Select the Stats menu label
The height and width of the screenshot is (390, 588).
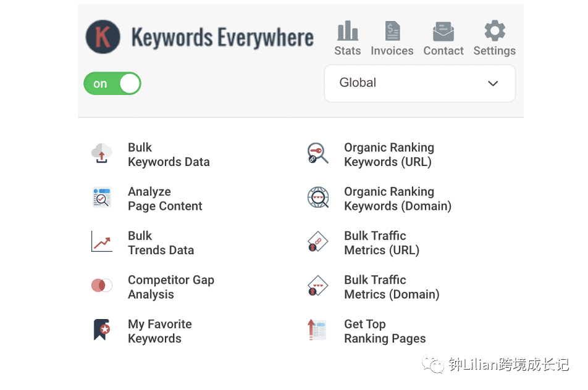348,51
